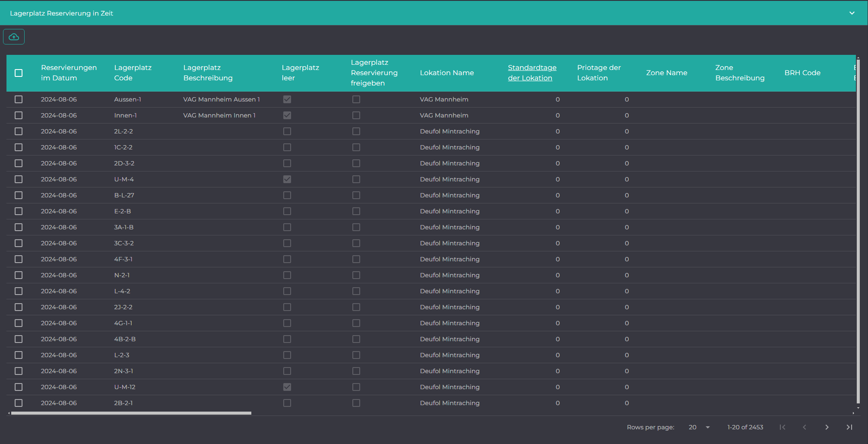Toggle Lagerplatz leer checkbox for Aussen-1

(287, 99)
